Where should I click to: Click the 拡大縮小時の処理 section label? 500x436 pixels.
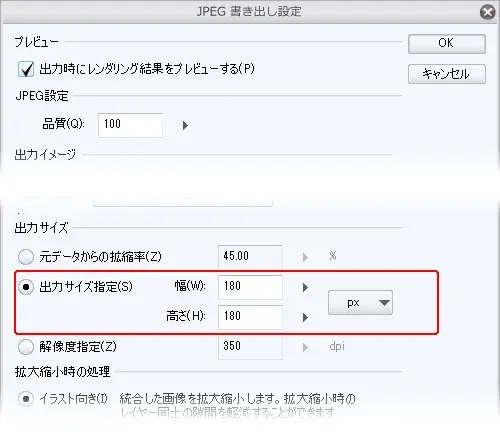point(62,372)
